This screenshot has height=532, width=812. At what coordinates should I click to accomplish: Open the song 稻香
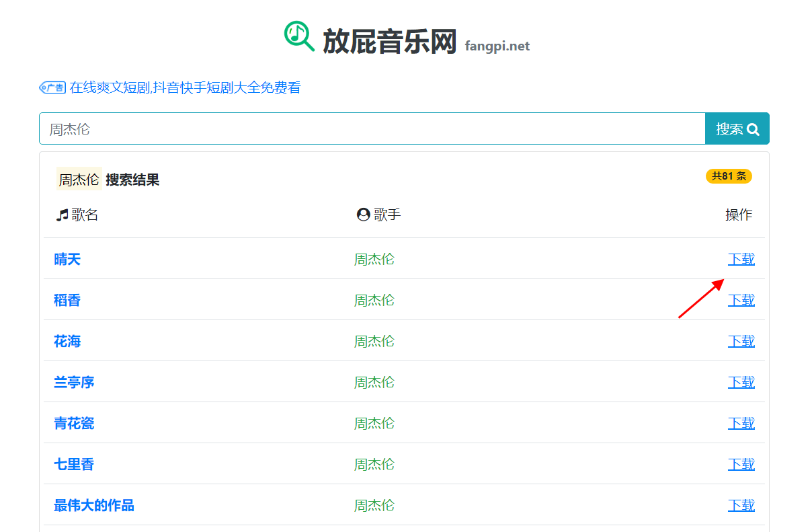(67, 300)
